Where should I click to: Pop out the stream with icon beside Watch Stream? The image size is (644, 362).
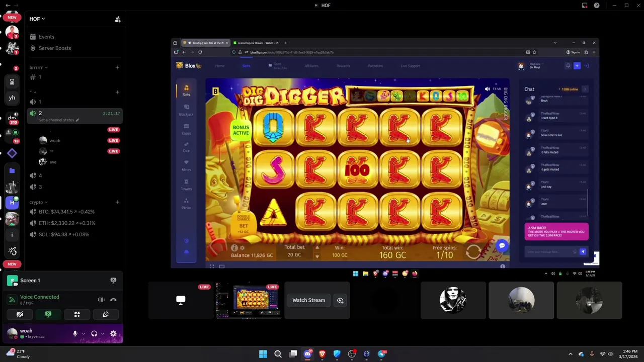coord(340,300)
